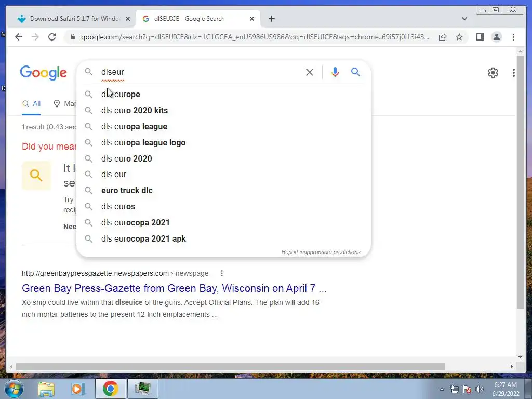
Task: Click the Chrome address bar URL
Action: pyautogui.click(x=255, y=37)
